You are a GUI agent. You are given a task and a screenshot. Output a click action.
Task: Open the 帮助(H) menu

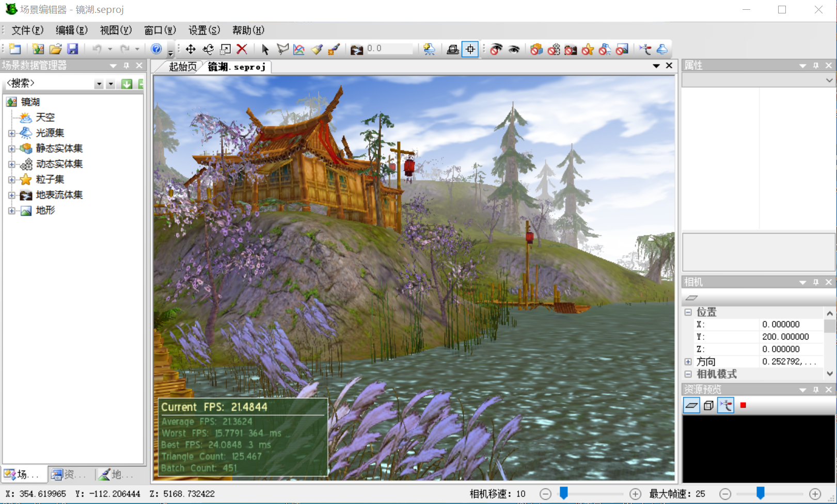pyautogui.click(x=248, y=30)
